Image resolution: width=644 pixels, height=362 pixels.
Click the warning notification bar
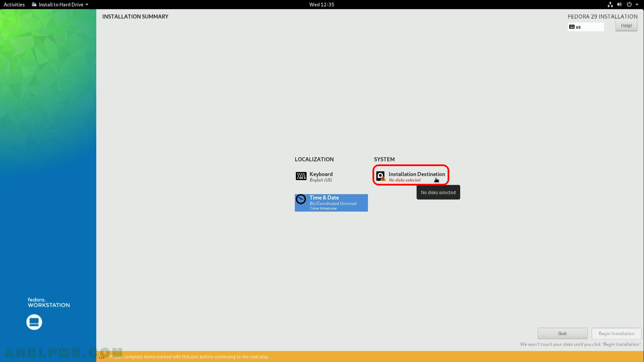point(322,357)
